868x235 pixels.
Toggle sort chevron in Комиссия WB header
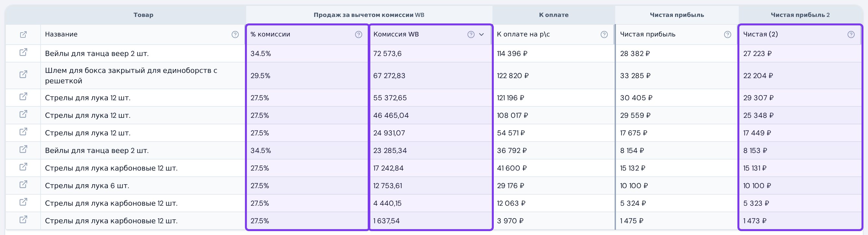click(481, 35)
